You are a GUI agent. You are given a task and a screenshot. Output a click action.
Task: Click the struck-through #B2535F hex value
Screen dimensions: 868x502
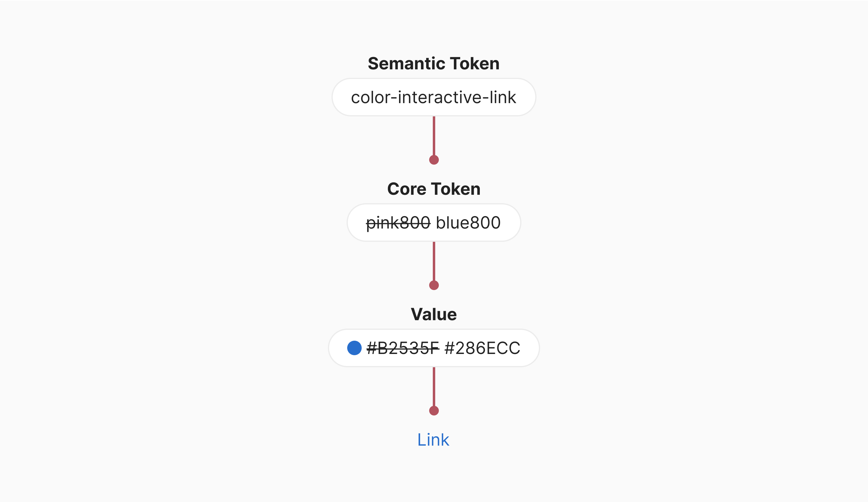click(403, 348)
